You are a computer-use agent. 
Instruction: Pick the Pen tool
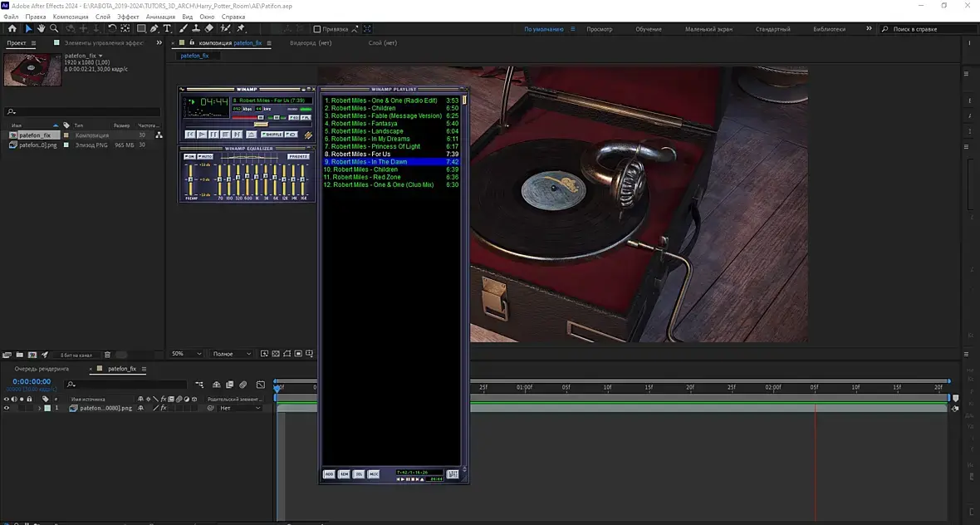pos(154,28)
